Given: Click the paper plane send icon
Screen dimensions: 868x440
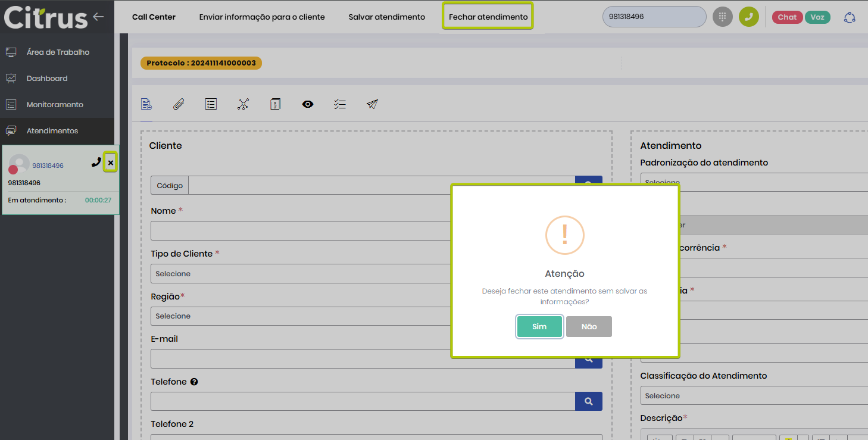Looking at the screenshot, I should [x=372, y=104].
